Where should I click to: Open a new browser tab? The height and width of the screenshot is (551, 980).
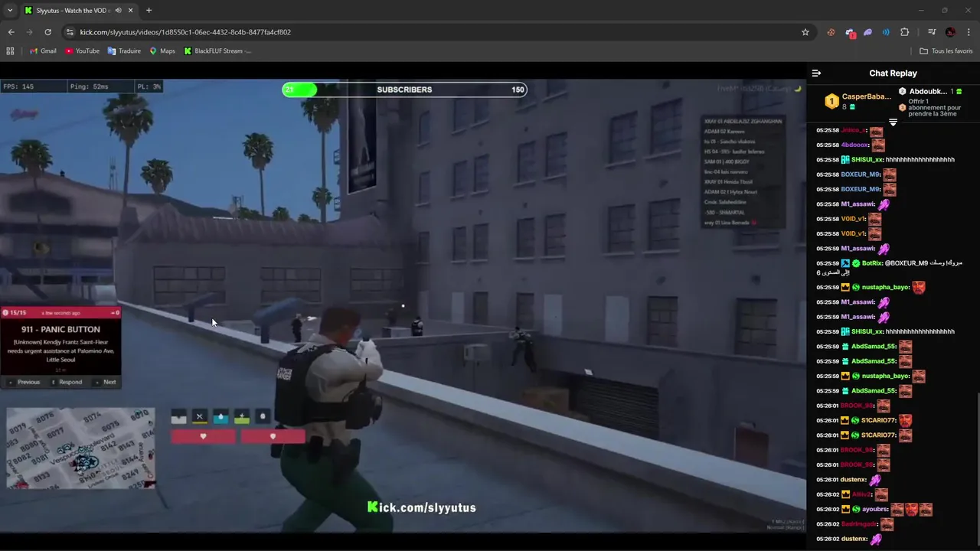[149, 11]
